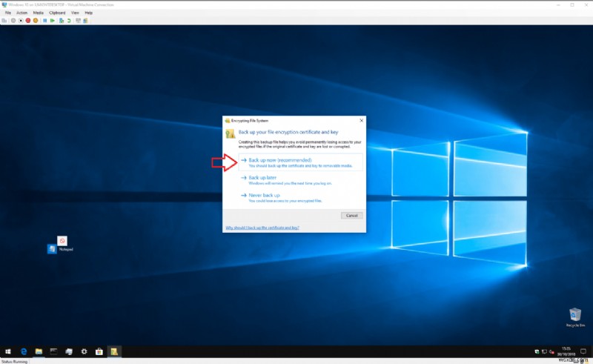Click the taskbar clock and date
The image size is (593, 364).
(566, 351)
